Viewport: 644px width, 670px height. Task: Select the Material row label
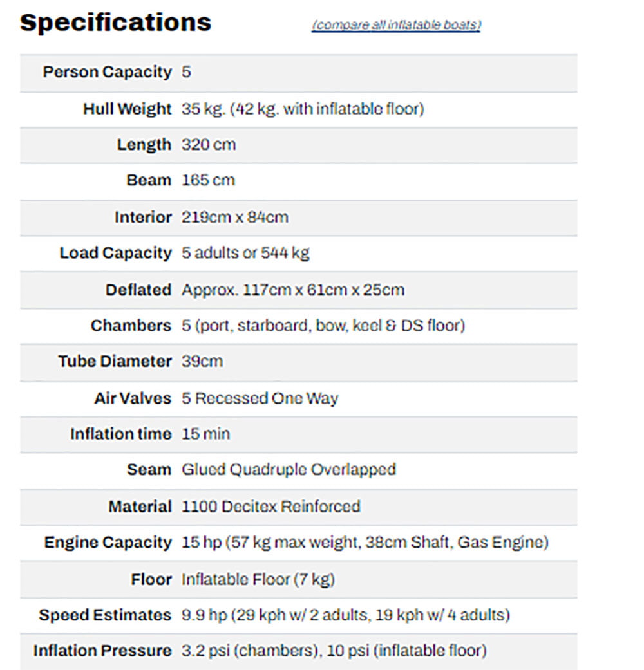(x=140, y=507)
